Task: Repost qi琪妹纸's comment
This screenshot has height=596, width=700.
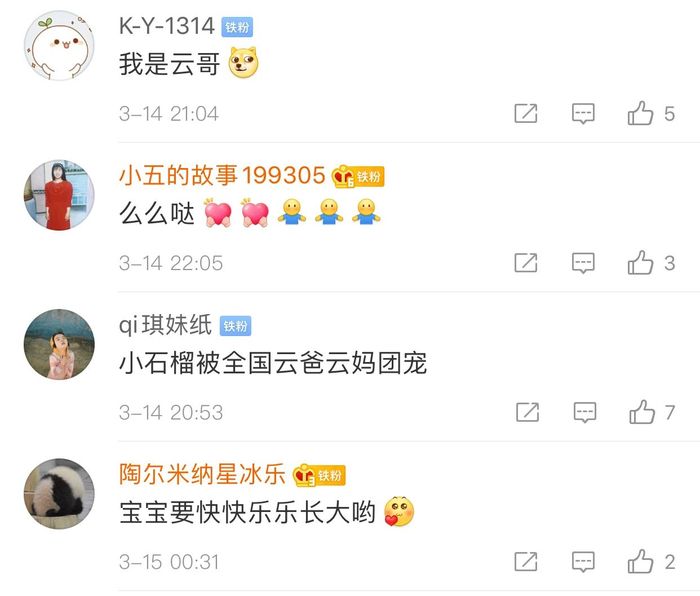Action: 528,412
